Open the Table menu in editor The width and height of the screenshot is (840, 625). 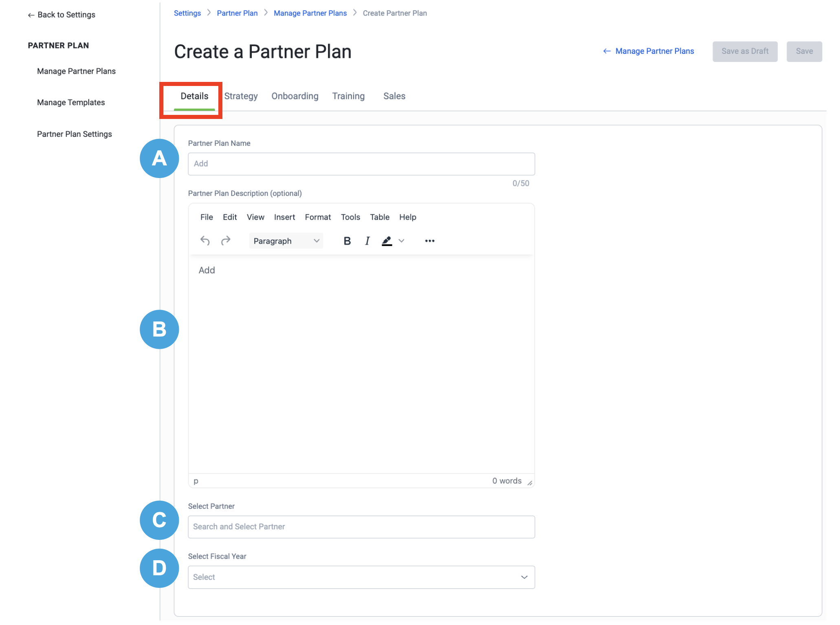(380, 218)
